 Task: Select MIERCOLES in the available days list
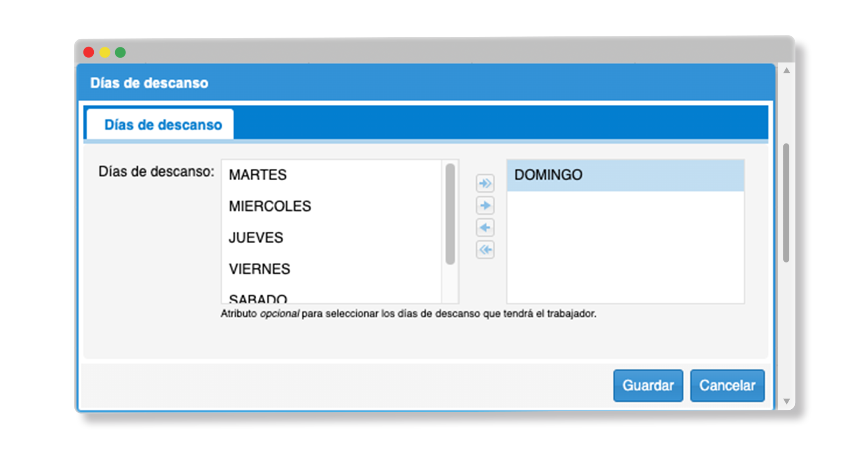(x=270, y=206)
